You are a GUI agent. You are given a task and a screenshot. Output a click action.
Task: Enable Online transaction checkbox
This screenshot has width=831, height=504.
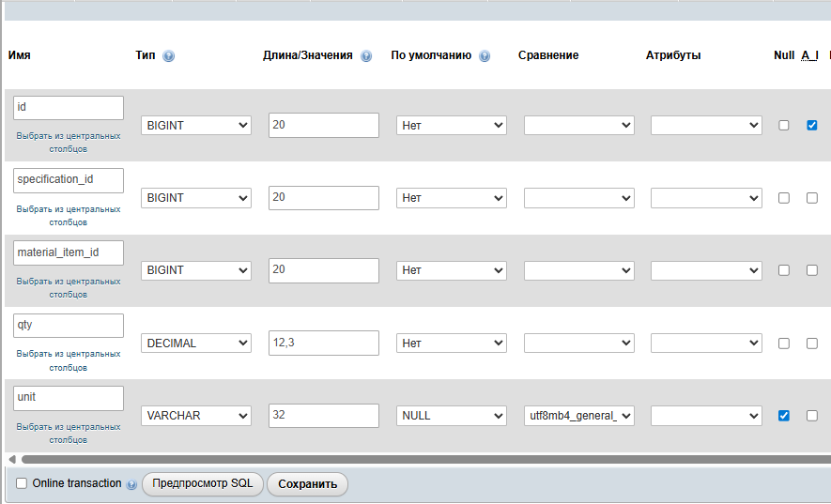[x=22, y=483]
